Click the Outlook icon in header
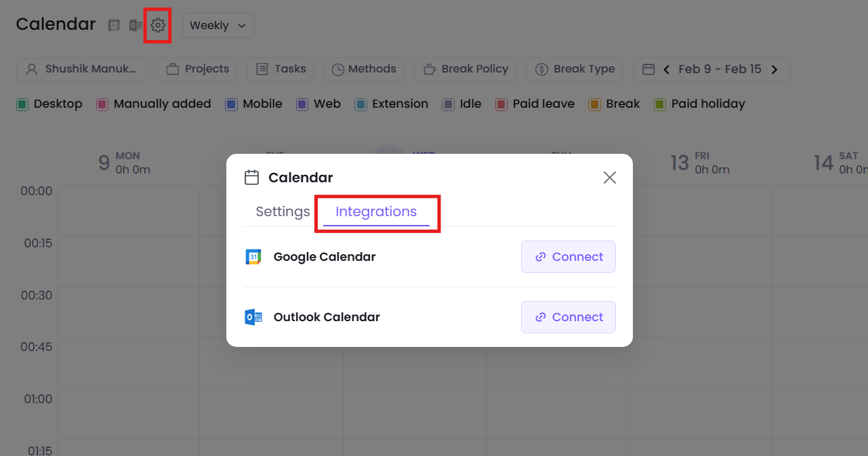868x456 pixels. pyautogui.click(x=136, y=26)
